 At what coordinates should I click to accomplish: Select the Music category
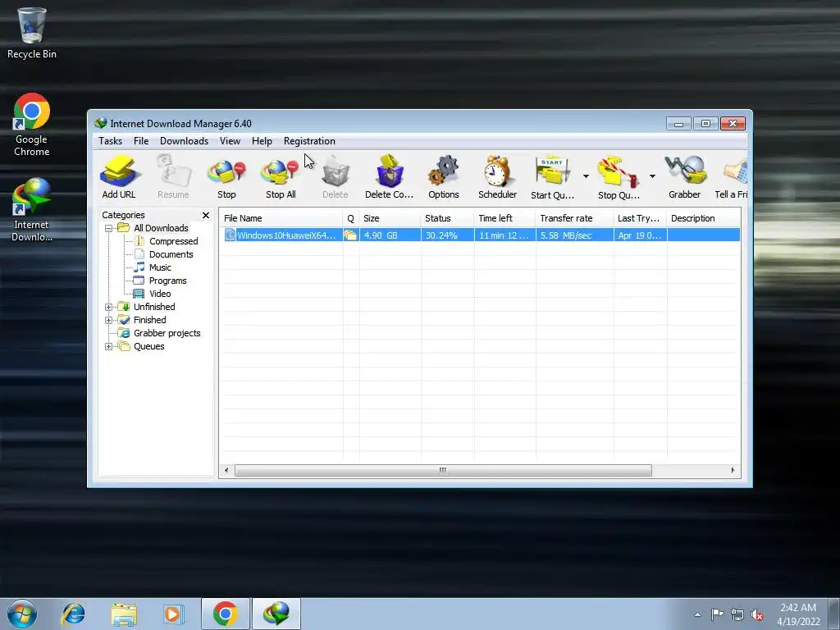tap(160, 267)
